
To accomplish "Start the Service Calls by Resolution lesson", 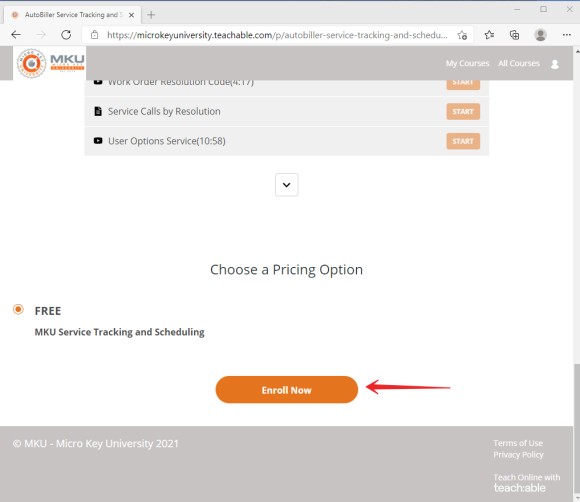I will 463,111.
